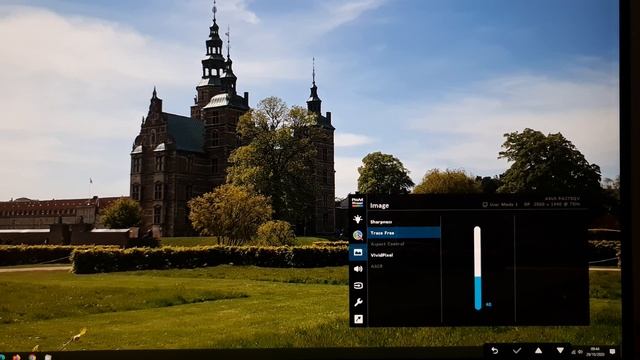Adjust the Trace Free vertical slider
Screen dimensions: 640x360
[x=477, y=268]
